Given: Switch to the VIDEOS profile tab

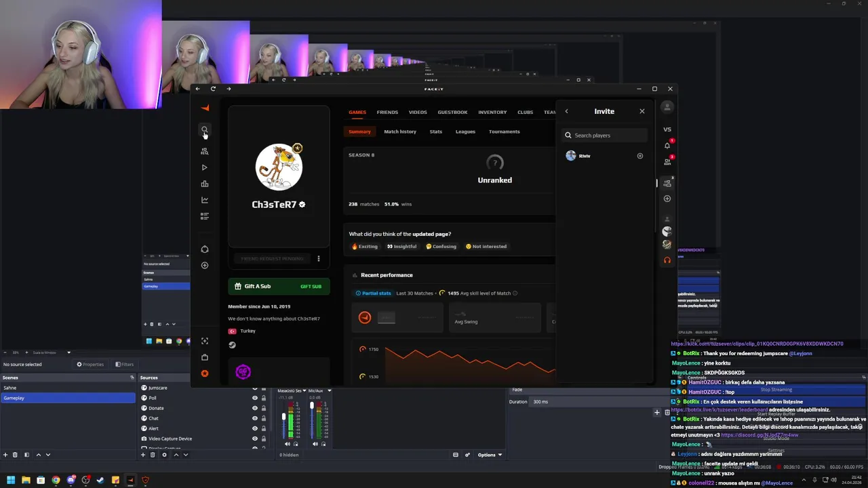Looking at the screenshot, I should click(x=418, y=112).
